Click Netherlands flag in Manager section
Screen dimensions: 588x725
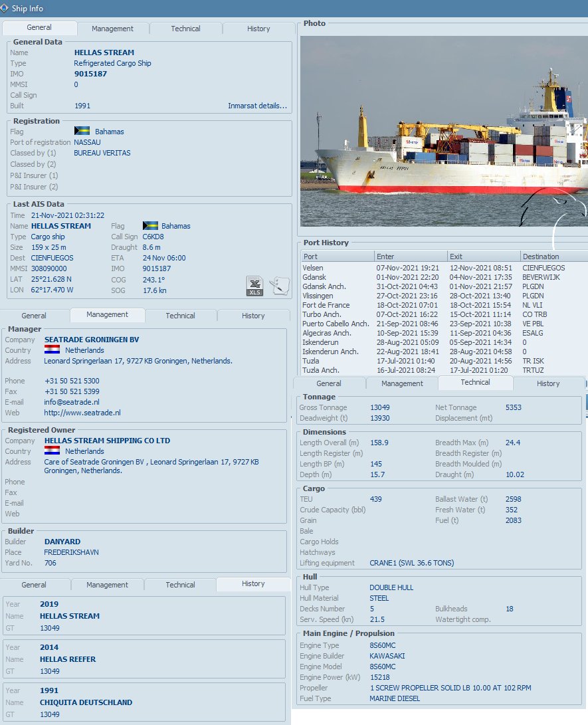[x=52, y=350]
